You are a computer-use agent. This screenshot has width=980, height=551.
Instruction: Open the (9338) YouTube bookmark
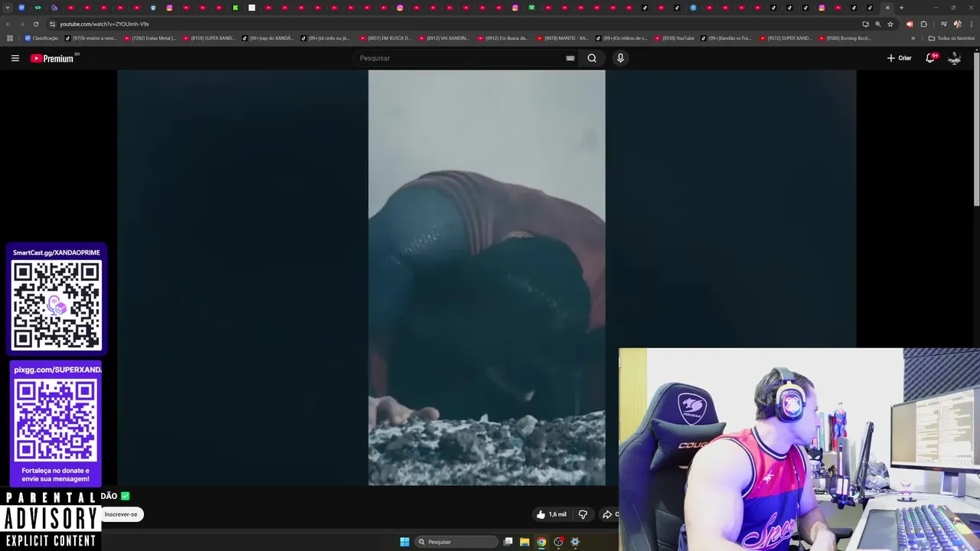click(674, 37)
